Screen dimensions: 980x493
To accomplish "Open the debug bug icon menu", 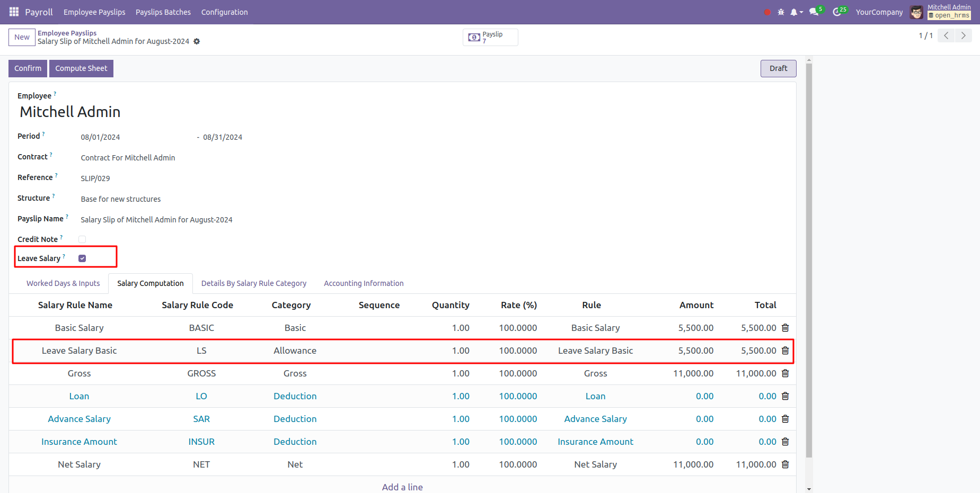I will click(781, 12).
